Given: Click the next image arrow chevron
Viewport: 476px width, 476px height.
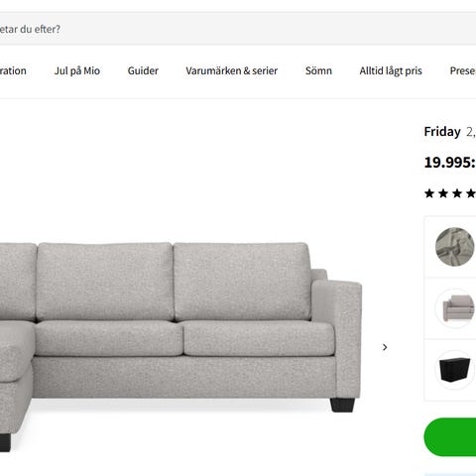Looking at the screenshot, I should (385, 347).
